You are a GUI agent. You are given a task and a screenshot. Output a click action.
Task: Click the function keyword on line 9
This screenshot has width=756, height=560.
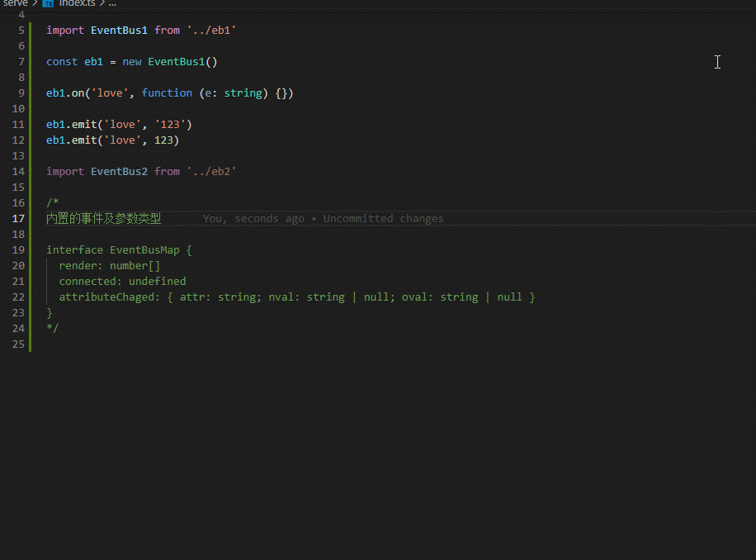point(167,93)
